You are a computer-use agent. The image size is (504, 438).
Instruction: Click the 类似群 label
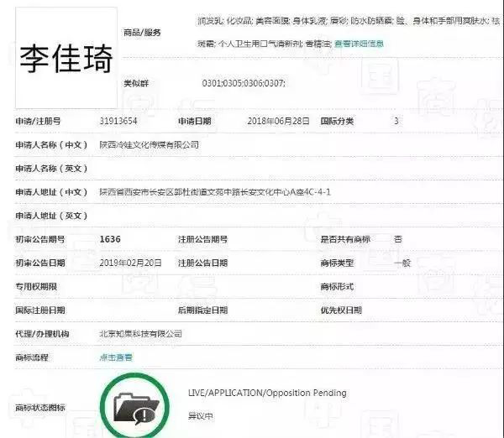pos(136,84)
